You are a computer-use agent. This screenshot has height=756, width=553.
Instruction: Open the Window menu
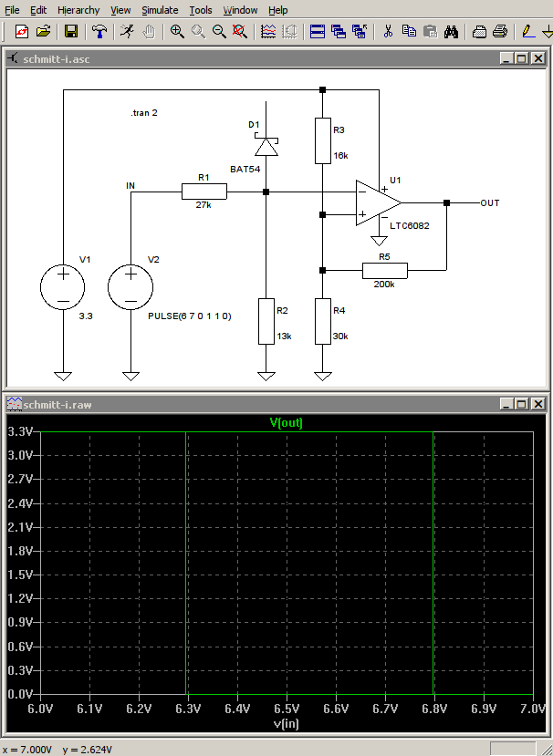coord(240,10)
